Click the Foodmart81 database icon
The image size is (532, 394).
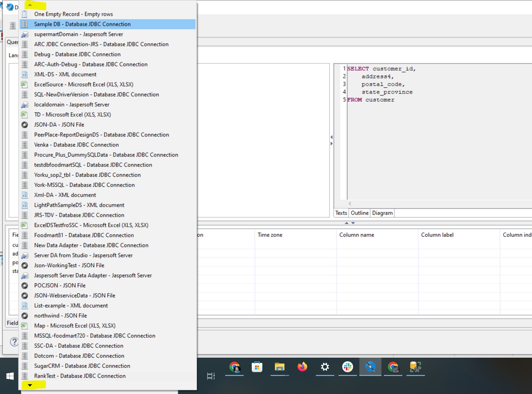(24, 235)
